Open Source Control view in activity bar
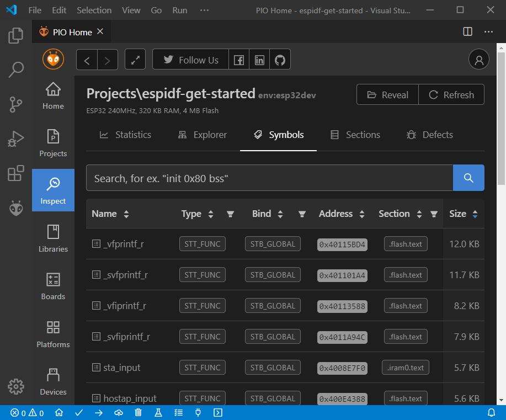This screenshot has height=420, width=506. (x=15, y=104)
